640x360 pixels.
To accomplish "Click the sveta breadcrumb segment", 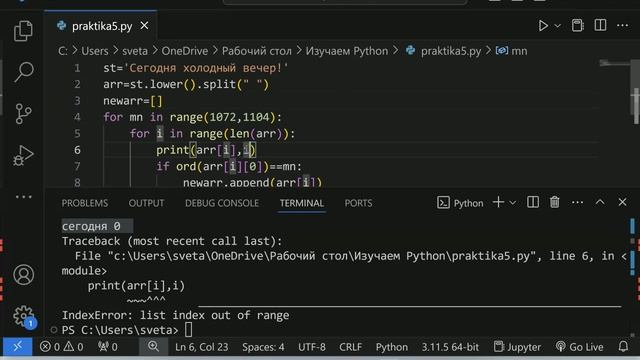I will tap(135, 51).
